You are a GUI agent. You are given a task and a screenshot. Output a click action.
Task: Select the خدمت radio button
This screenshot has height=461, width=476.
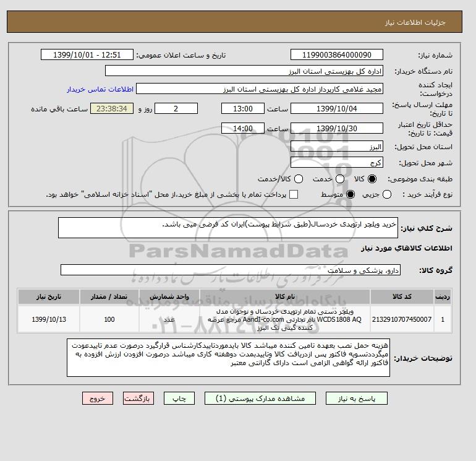(x=340, y=179)
